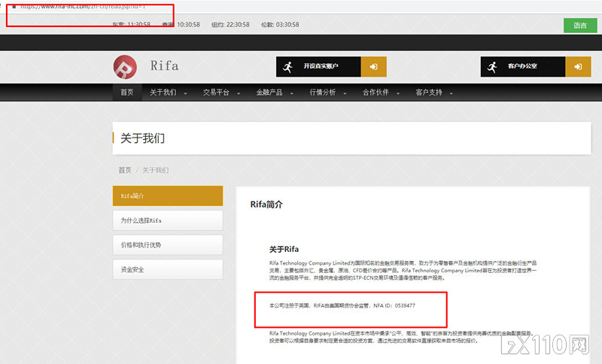The width and height of the screenshot is (602, 364).
Task: Click the 伦敦 03:30:58 clock text
Action: click(280, 25)
